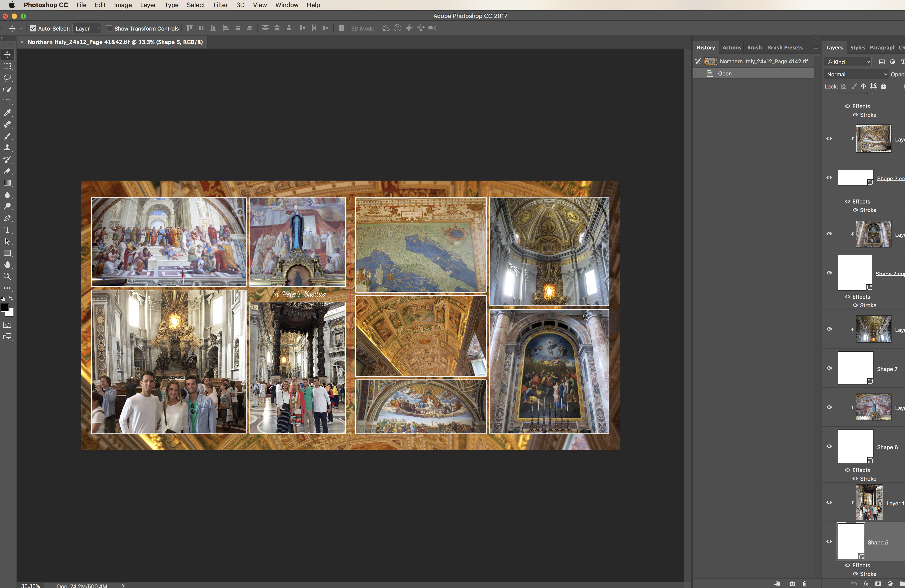Screen dimensions: 905x588
Task: Open the Apple menu
Action: pyautogui.click(x=11, y=5)
